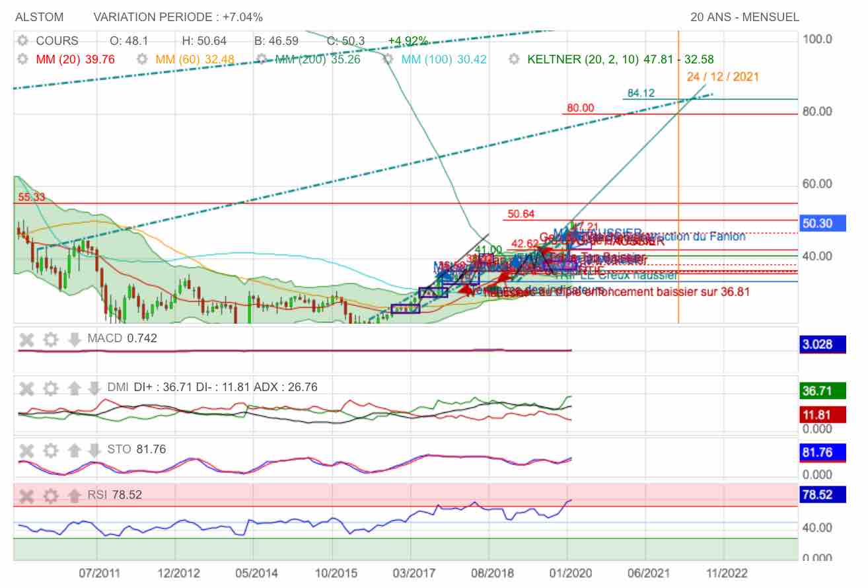
Task: Click the 55.33 price level label
Action: coord(32,197)
